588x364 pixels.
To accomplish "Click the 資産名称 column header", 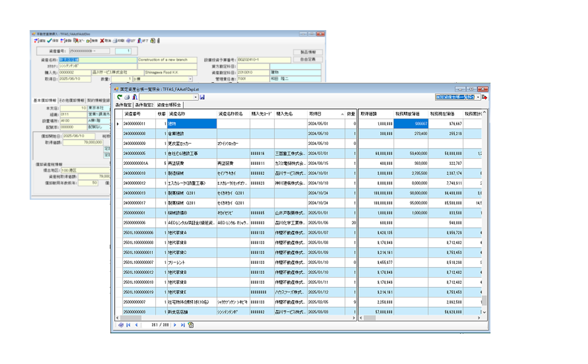I will tap(192, 114).
